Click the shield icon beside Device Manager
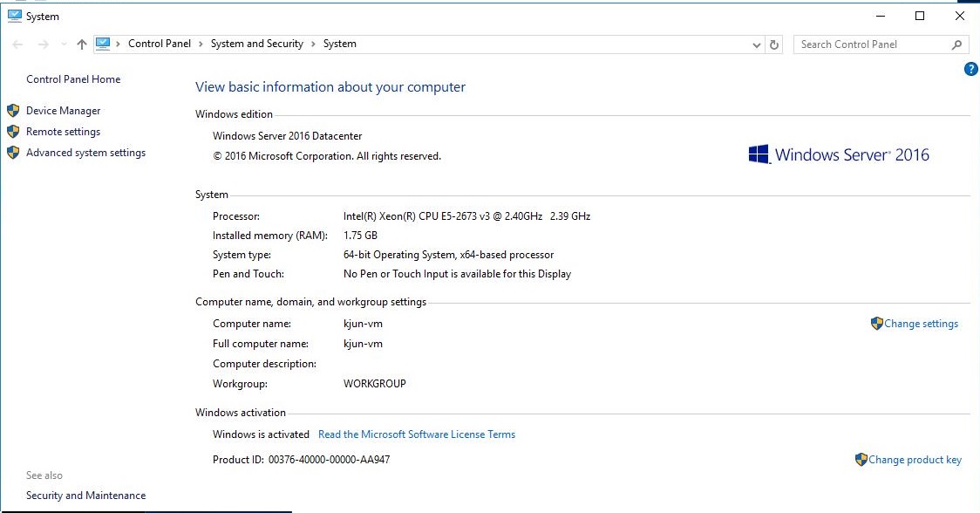The image size is (980, 513). [13, 111]
